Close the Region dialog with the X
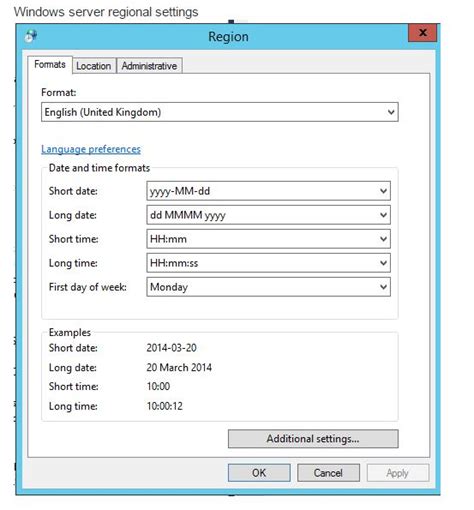This screenshot has height=510, width=474. point(422,33)
